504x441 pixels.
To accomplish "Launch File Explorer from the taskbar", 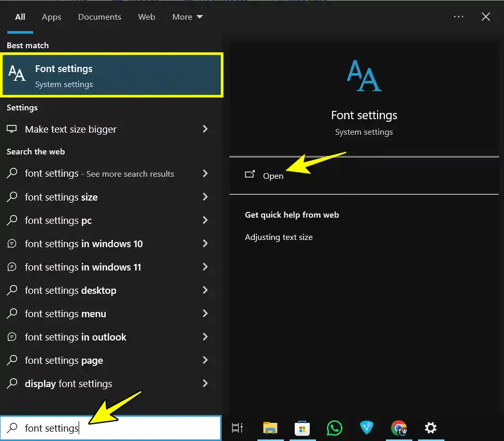I will (269, 428).
